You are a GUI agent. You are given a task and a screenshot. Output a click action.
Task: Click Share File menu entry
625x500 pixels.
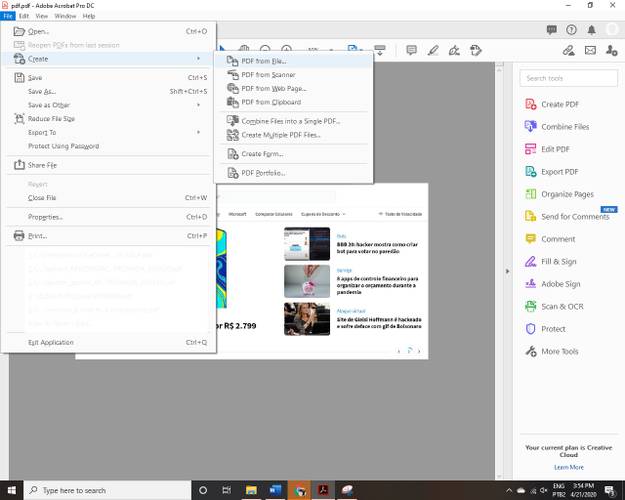[108, 165]
